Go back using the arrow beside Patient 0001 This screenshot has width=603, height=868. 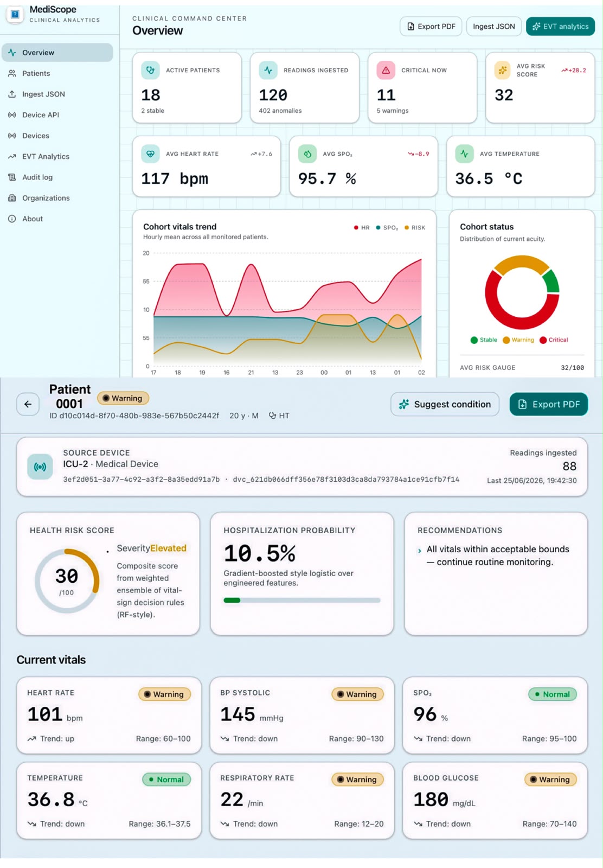coord(28,404)
